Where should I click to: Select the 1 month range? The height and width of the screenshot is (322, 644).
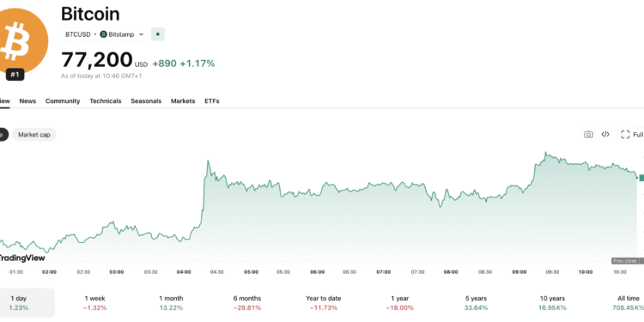(x=171, y=303)
